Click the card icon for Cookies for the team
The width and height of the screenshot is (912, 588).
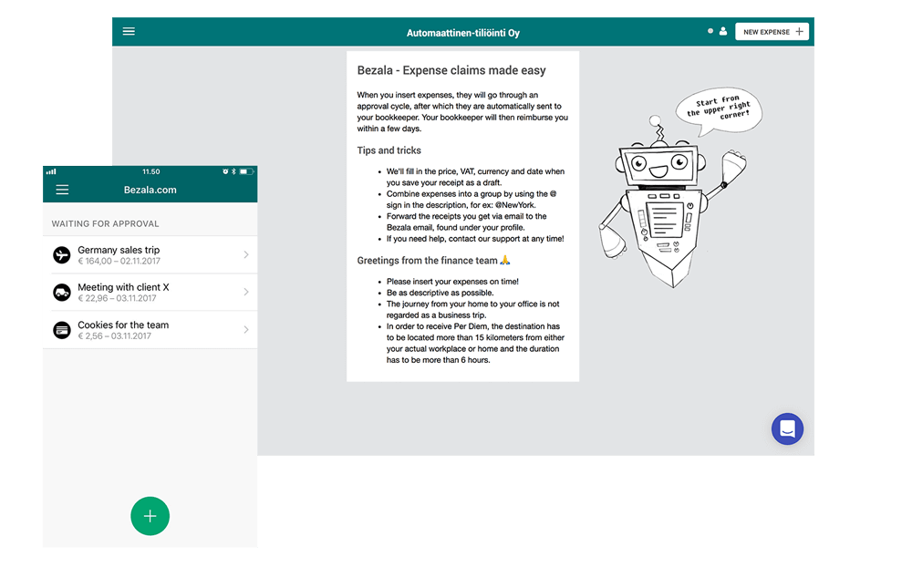click(x=62, y=330)
